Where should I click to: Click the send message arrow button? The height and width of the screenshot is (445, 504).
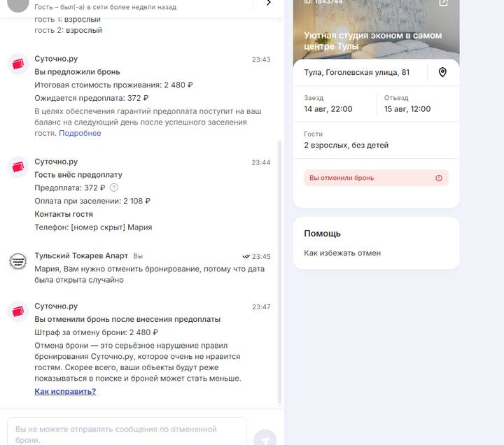click(265, 439)
